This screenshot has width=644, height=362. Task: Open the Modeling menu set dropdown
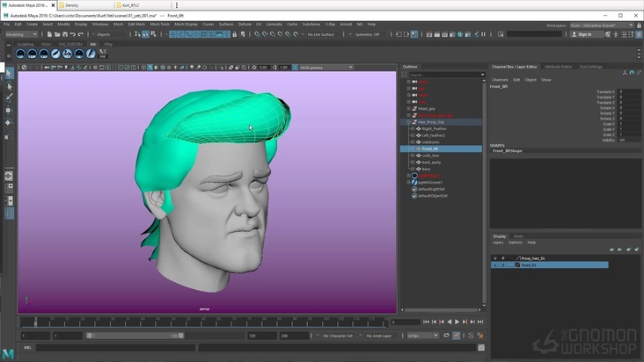[24, 34]
